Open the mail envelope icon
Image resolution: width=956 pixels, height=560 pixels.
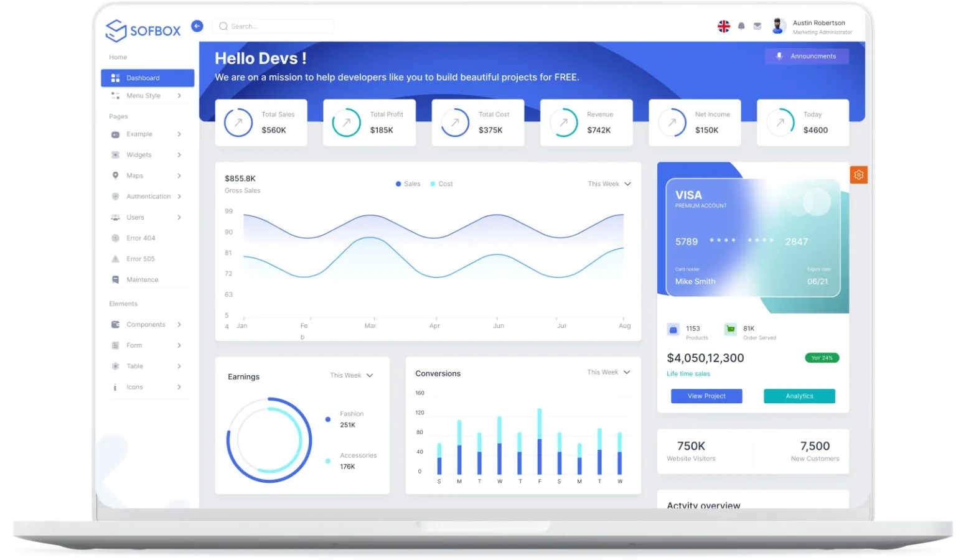click(x=757, y=26)
